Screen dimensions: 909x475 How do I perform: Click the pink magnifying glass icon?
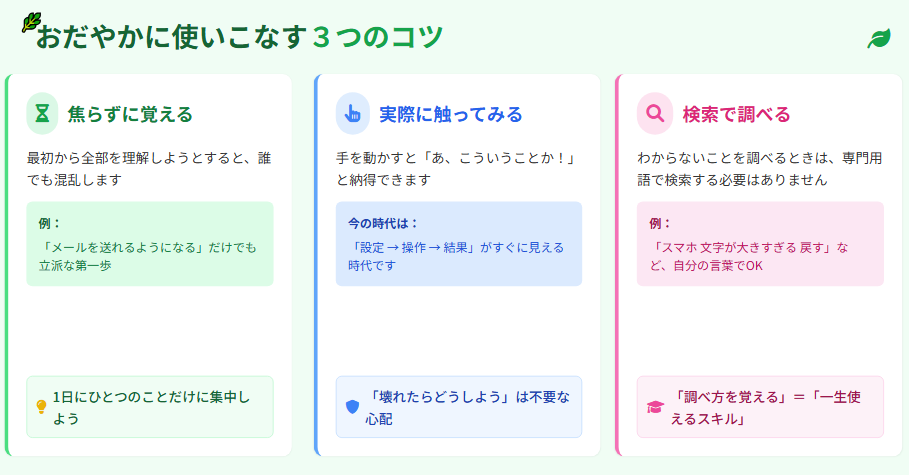click(654, 114)
